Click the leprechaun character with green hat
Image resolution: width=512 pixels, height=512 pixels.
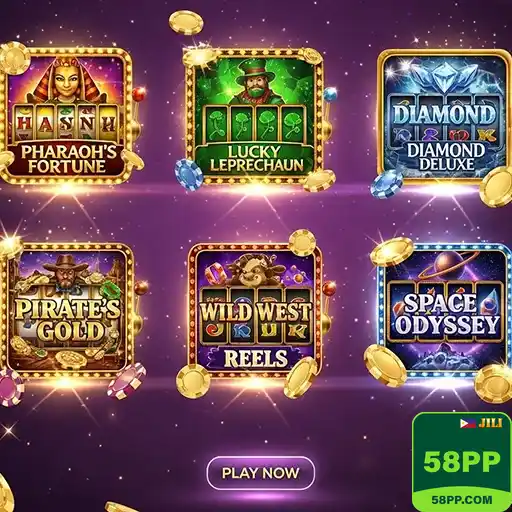(x=253, y=82)
